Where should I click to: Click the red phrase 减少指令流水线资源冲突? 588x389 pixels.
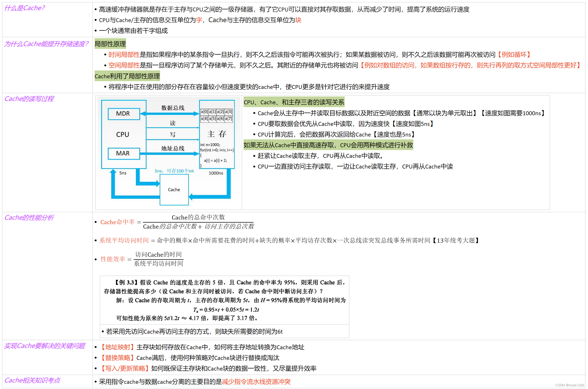(x=256, y=382)
